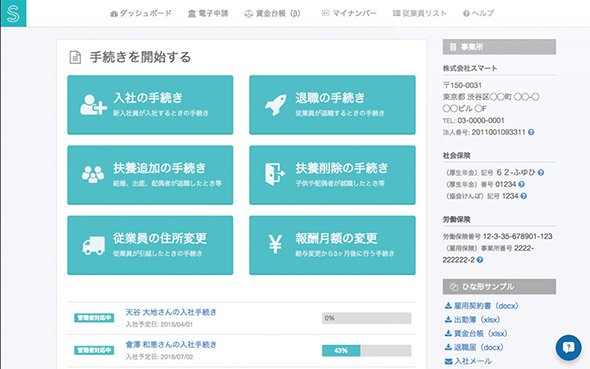590x369 pixels.
Task: Open 天谷 大地さんの入社手続き link
Action: coord(171,312)
